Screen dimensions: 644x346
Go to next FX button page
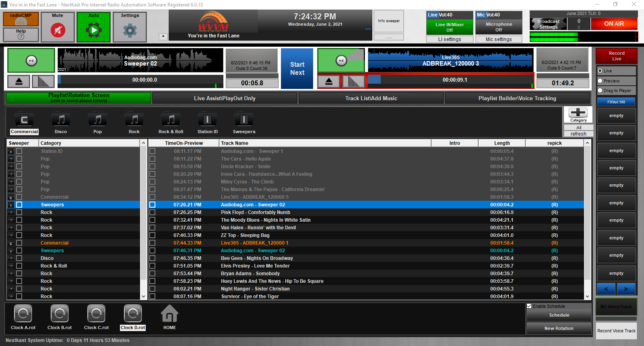click(x=626, y=289)
